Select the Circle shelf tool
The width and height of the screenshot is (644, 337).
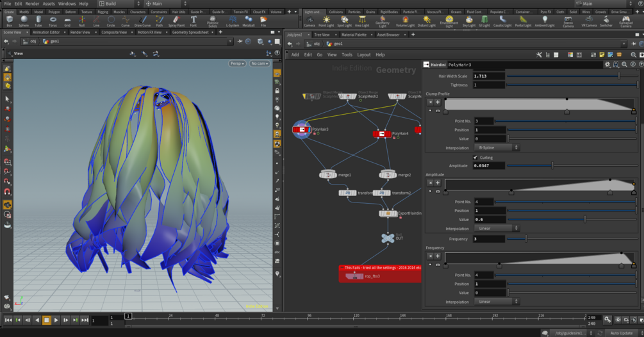pyautogui.click(x=111, y=21)
